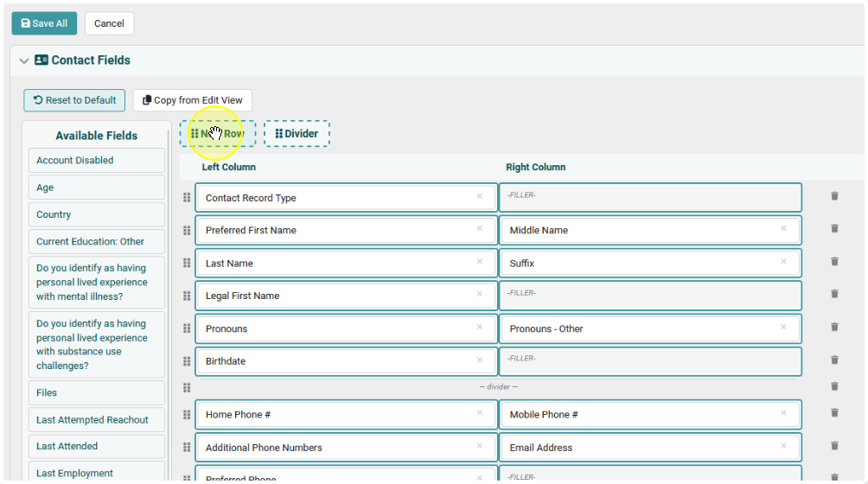
Task: Click trash icon for Last Name row
Action: tap(834, 261)
